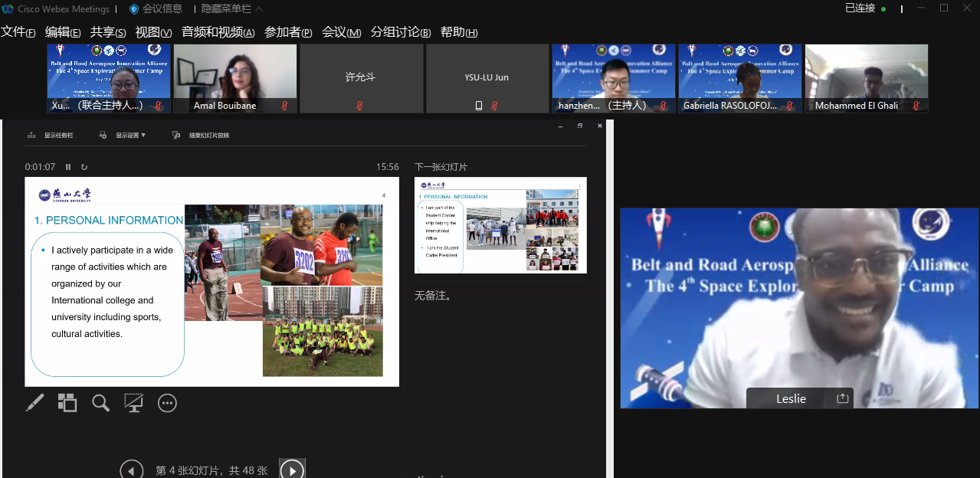Click the zoom into slide magnifier icon
This screenshot has height=478, width=980.
coord(100,403)
